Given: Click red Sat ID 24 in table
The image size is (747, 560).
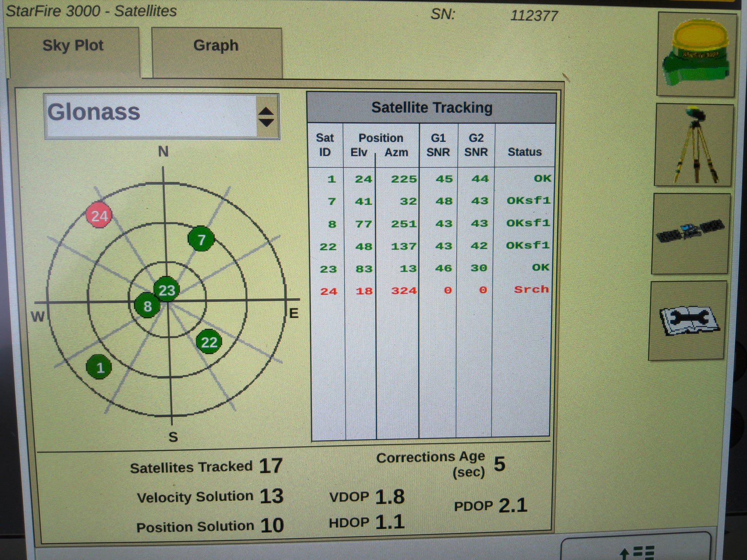Looking at the screenshot, I should pyautogui.click(x=329, y=292).
